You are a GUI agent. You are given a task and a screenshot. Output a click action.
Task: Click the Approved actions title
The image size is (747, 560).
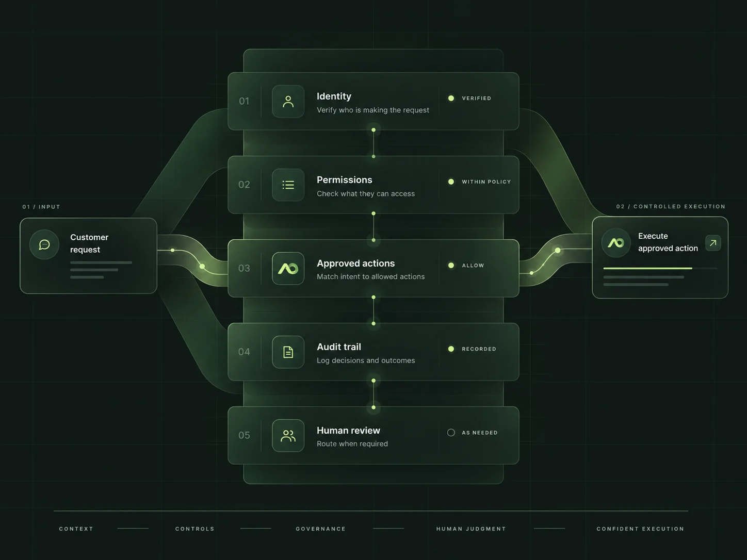[355, 263]
